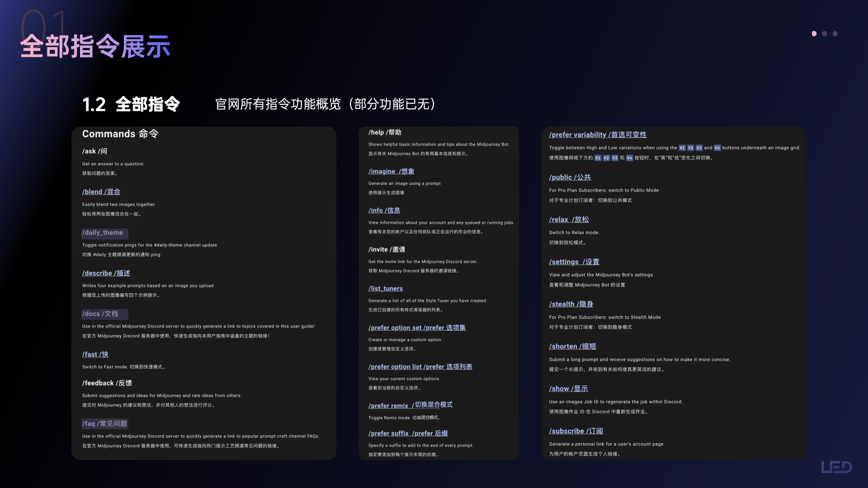Open the /prefer option set link
The width and height of the screenshot is (868, 488).
point(417,328)
